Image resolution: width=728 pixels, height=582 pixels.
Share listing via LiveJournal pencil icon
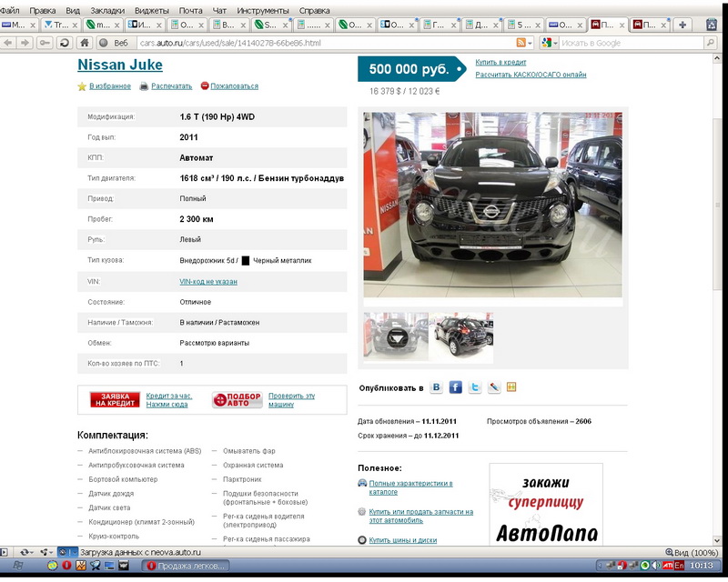pyautogui.click(x=493, y=387)
